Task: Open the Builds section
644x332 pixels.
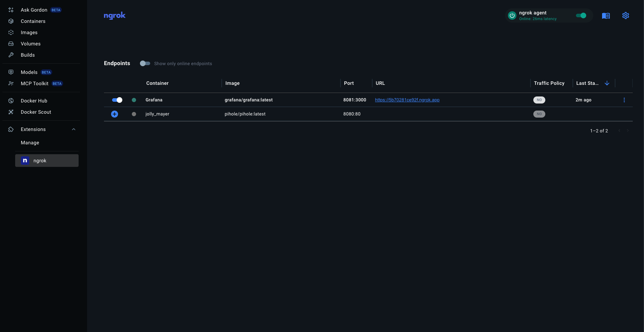Action: click(28, 55)
